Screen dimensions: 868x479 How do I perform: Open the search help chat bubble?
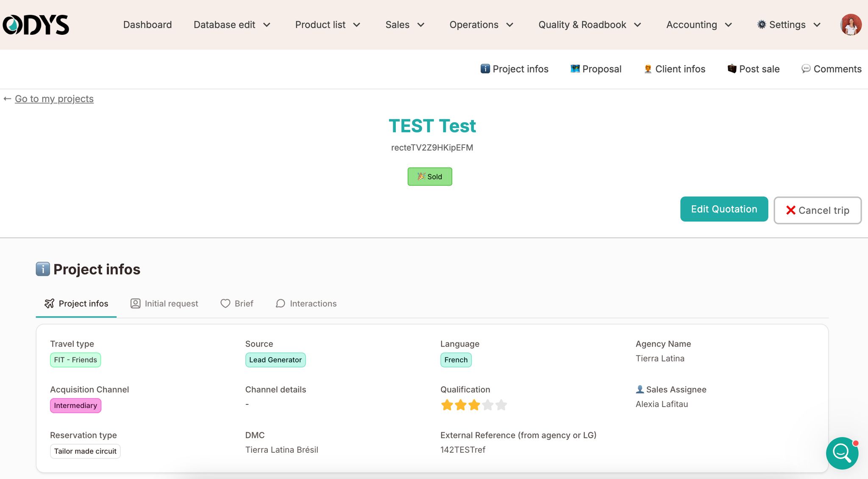coord(842,453)
